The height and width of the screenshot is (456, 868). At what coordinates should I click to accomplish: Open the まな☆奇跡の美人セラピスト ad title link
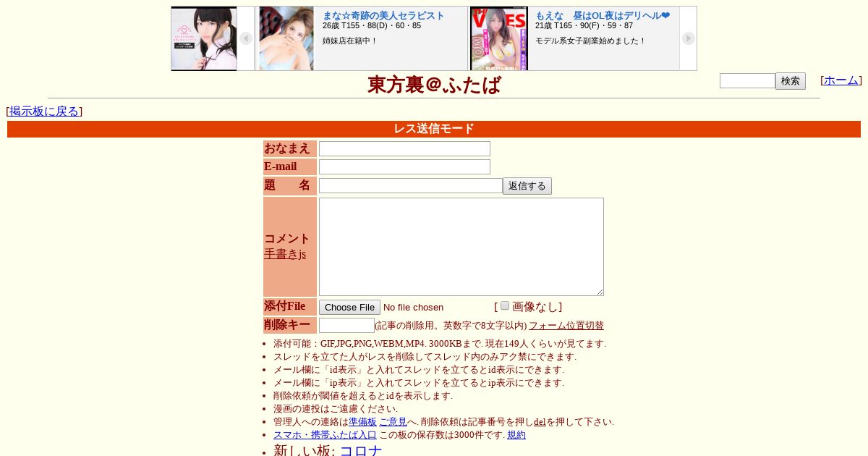(x=383, y=15)
